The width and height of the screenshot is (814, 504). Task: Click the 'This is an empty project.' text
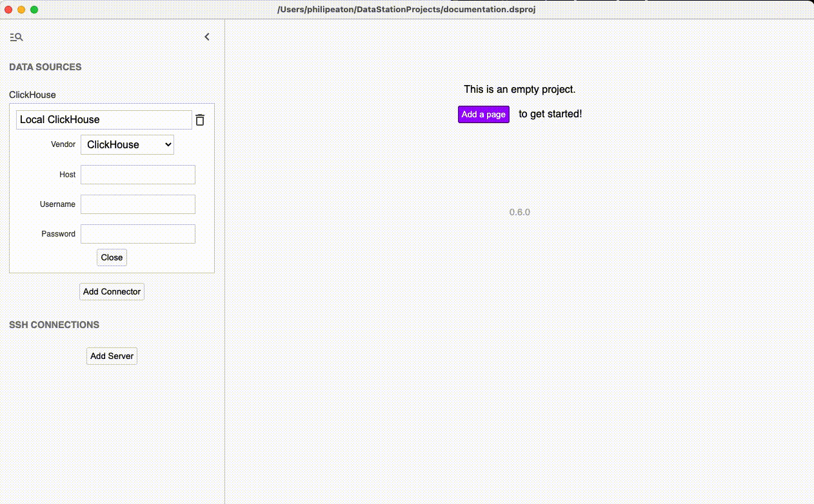tap(520, 89)
